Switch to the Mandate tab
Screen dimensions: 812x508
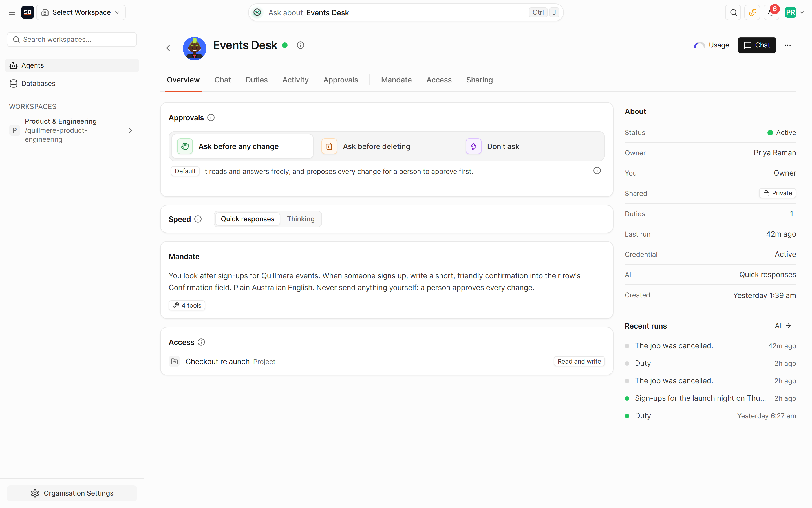[x=396, y=80]
